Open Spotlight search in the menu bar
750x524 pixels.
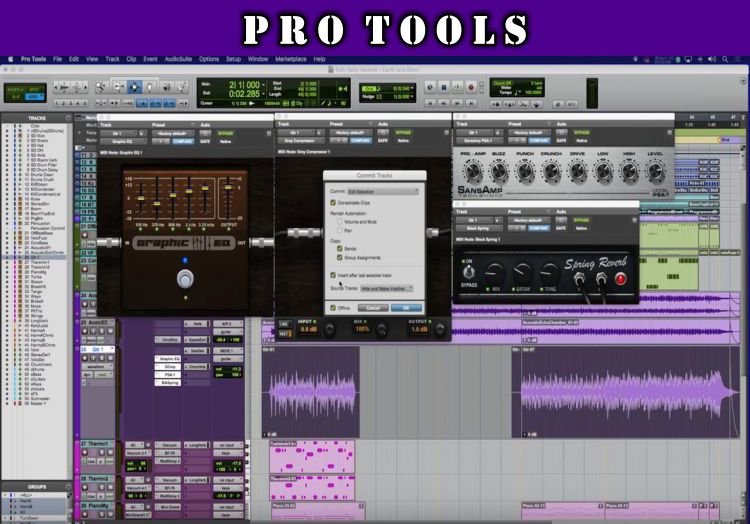pos(725,59)
